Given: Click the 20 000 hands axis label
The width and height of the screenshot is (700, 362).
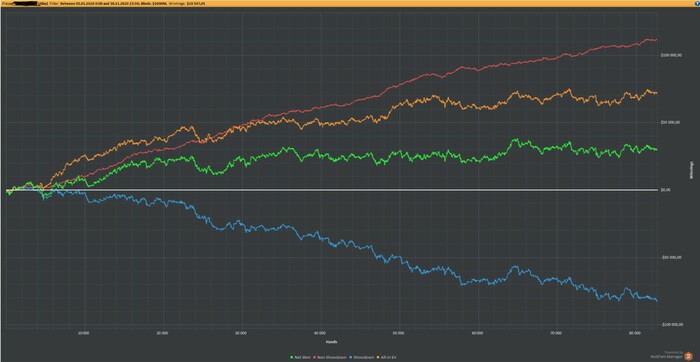Looking at the screenshot, I should (162, 333).
